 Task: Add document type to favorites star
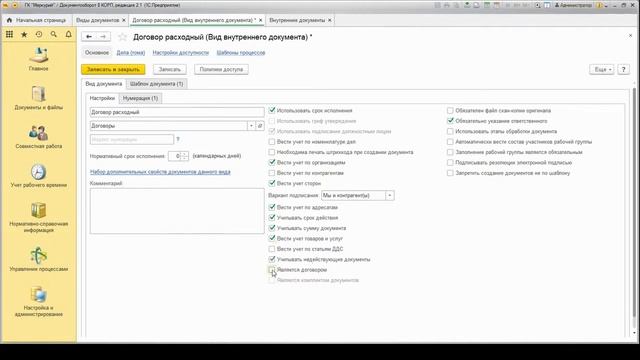[x=122, y=37]
